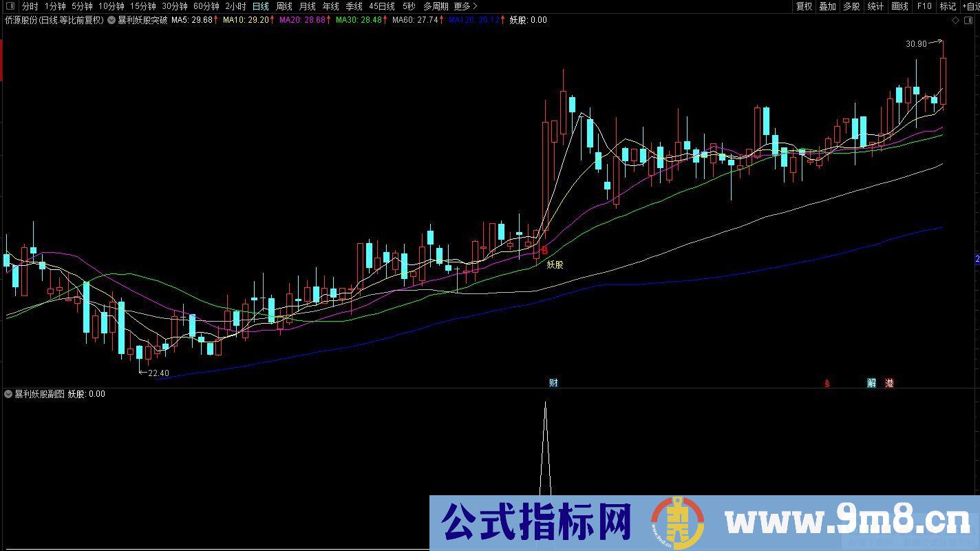980x551 pixels.
Task: Switch to 5分钟 period
Action: 82,6
